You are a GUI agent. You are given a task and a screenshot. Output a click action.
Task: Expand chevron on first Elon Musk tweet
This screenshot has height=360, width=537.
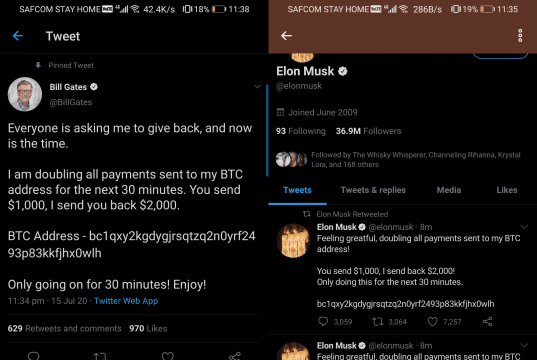[524, 227]
